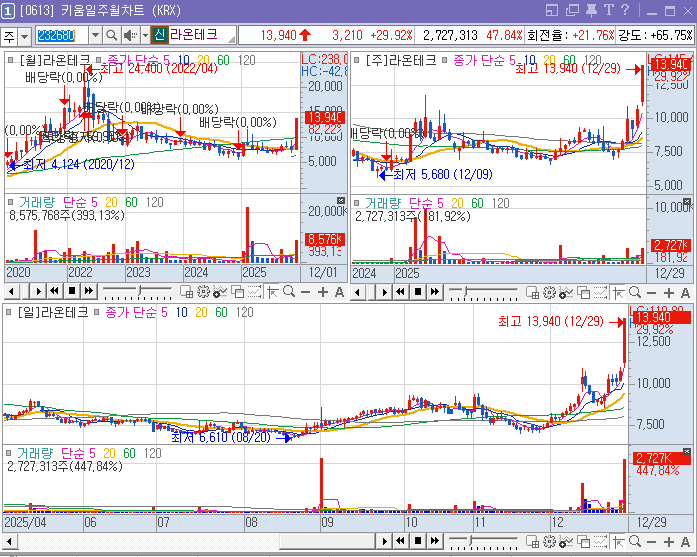697x557 pixels.
Task: Close the monthly volume pane with its X
Action: (341, 200)
